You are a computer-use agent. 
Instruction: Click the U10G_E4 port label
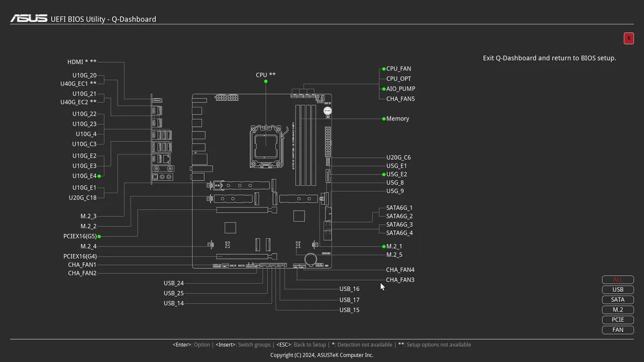pyautogui.click(x=84, y=176)
